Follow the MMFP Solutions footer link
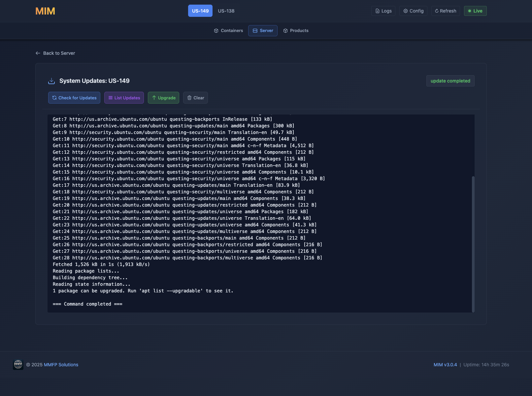The width and height of the screenshot is (532, 396). tap(61, 365)
